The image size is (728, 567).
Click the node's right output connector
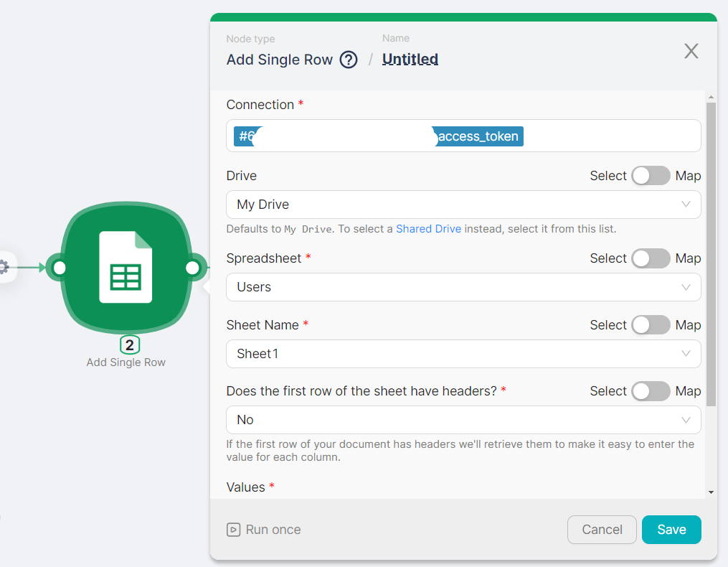192,268
